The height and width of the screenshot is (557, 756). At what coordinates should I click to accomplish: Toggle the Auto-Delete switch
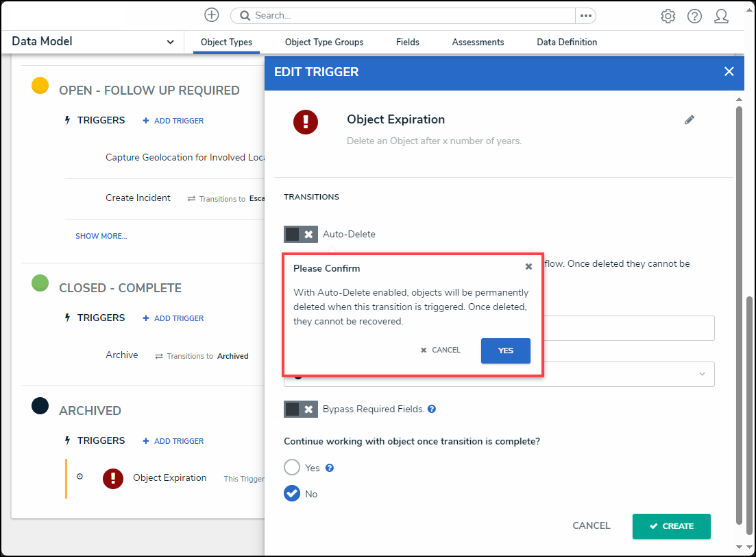point(301,235)
